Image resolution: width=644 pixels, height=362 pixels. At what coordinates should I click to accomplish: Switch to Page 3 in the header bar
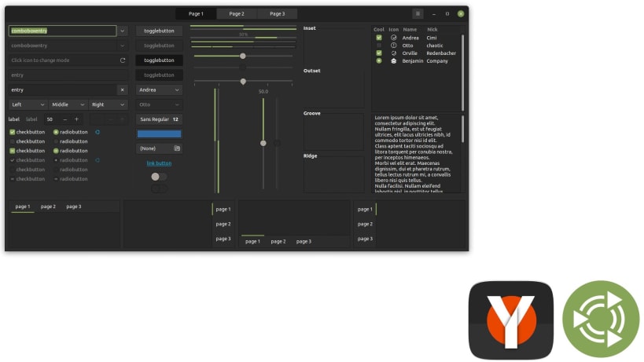pos(278,13)
